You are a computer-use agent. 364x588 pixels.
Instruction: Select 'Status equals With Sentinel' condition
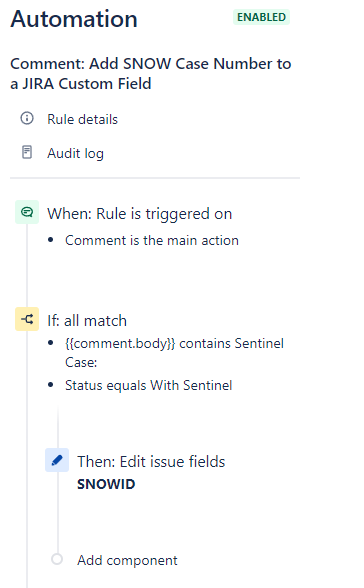[149, 386]
